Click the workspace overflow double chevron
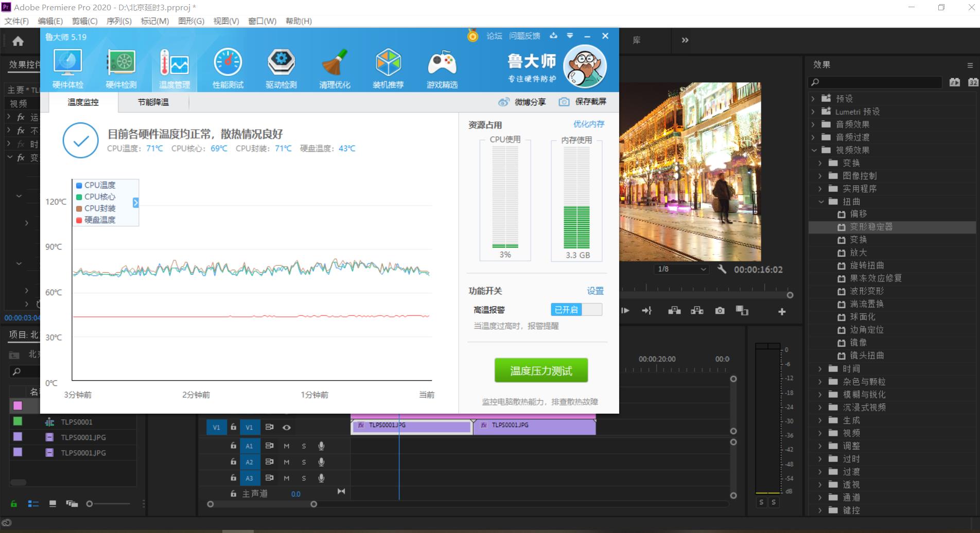Screen dimensions: 980x533 685,40
